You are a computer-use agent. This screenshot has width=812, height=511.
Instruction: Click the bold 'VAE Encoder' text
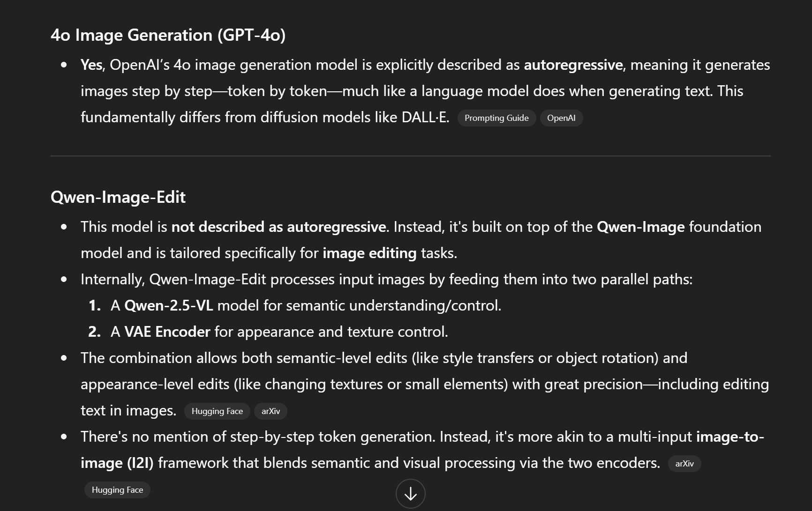[x=167, y=332]
